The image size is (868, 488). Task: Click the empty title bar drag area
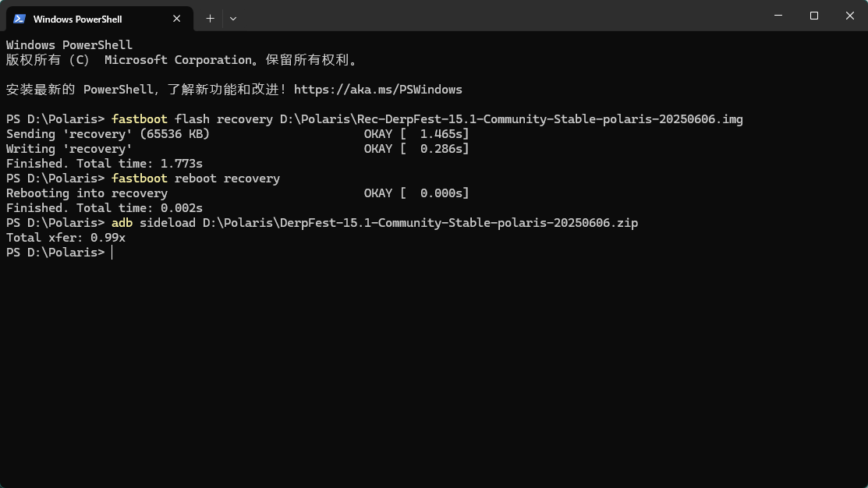tap(498, 16)
